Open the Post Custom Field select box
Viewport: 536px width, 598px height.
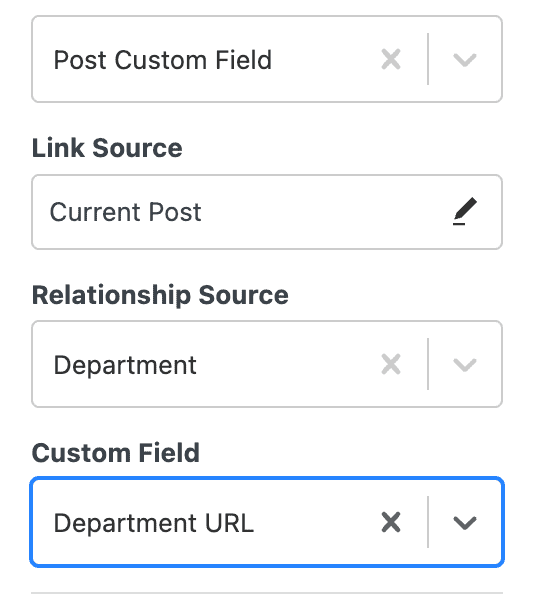pyautogui.click(x=267, y=59)
